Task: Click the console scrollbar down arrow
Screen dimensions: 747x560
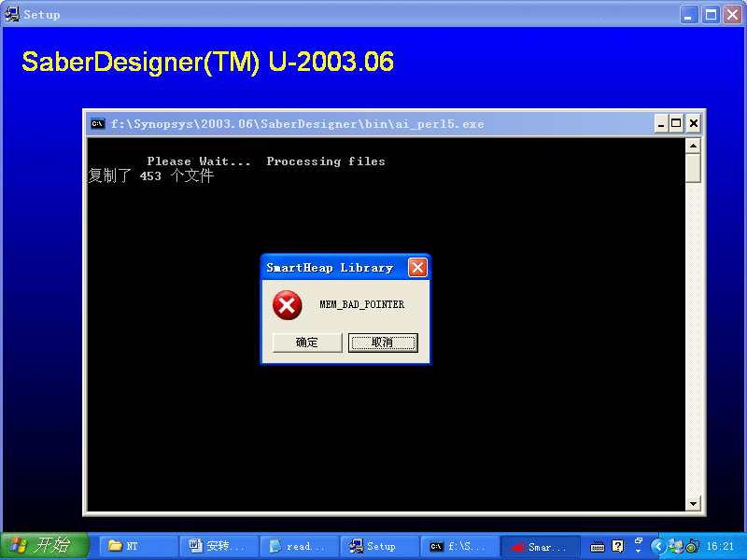Action: [693, 503]
